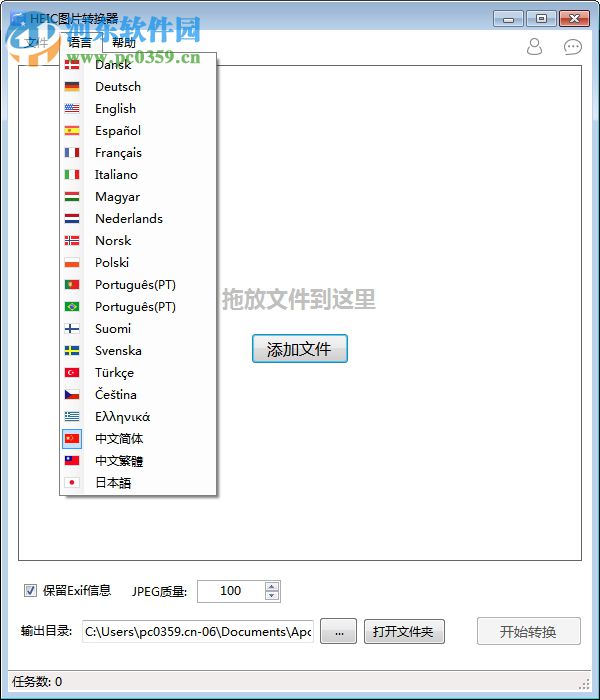Click the German flag icon
Viewport: 600px width, 700px height.
point(72,87)
